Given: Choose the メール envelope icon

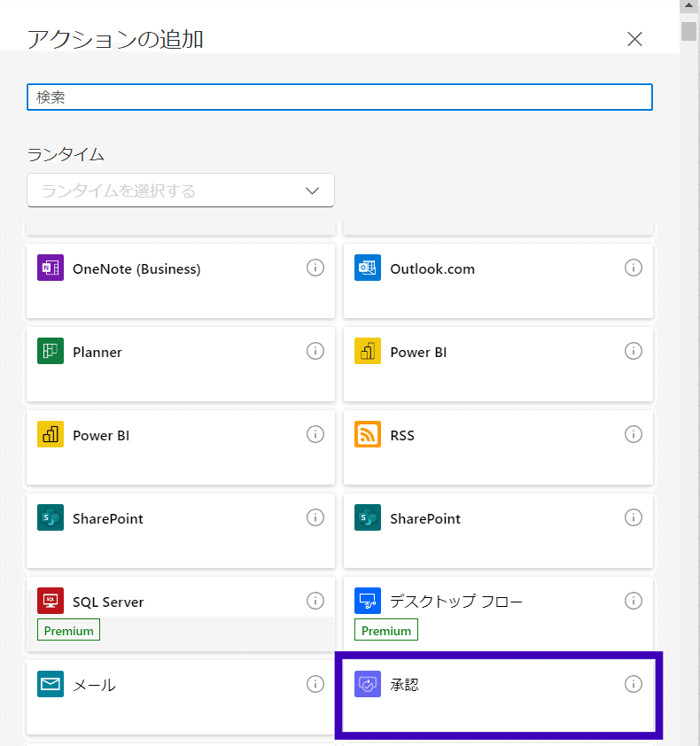Looking at the screenshot, I should (x=51, y=684).
